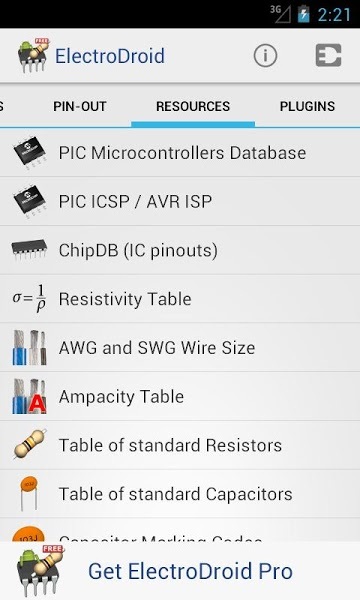Click the resistor icon beside standard Resistors
The image size is (360, 600).
click(x=29, y=444)
